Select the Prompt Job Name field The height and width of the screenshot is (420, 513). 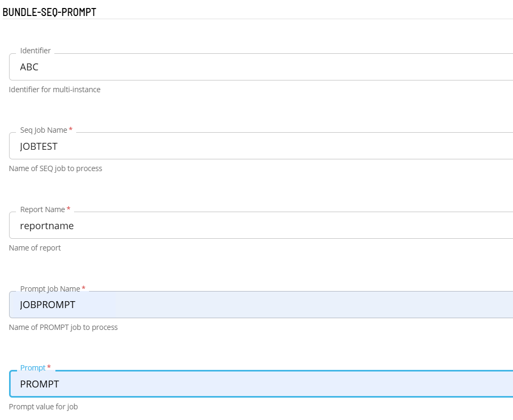tap(261, 305)
